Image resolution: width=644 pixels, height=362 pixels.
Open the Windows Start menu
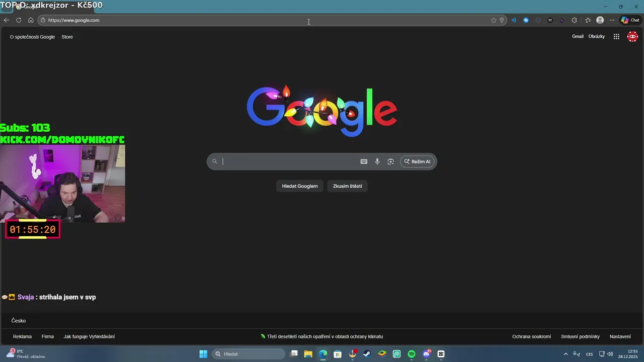203,354
